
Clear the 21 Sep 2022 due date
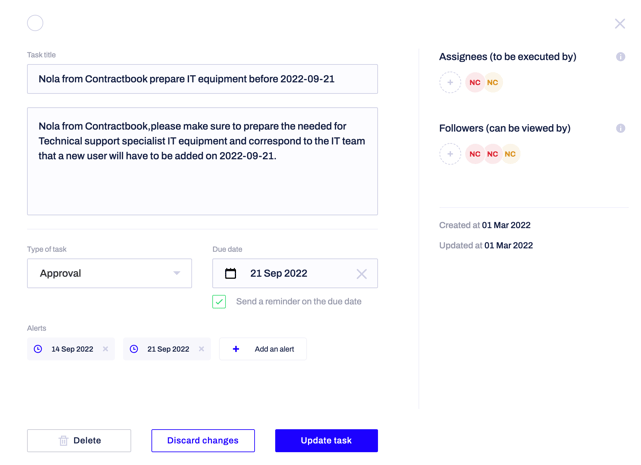[x=361, y=274]
